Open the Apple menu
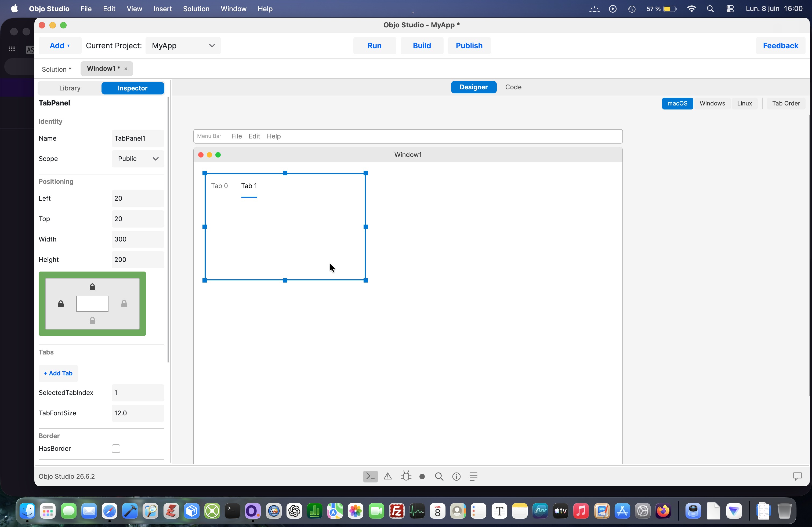The image size is (812, 527). pos(14,9)
